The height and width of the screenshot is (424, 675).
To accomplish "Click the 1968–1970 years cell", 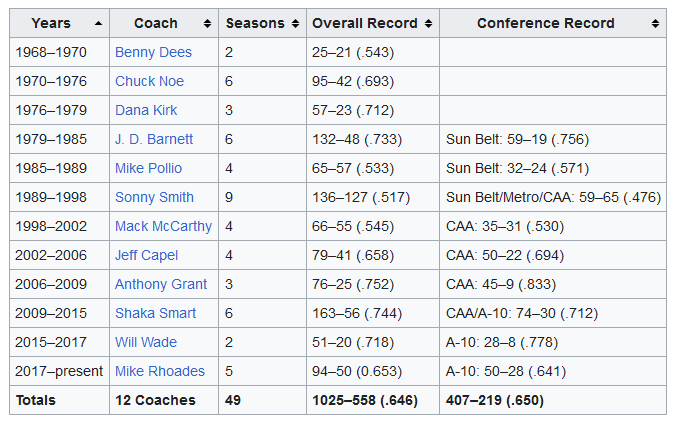I will (x=51, y=52).
